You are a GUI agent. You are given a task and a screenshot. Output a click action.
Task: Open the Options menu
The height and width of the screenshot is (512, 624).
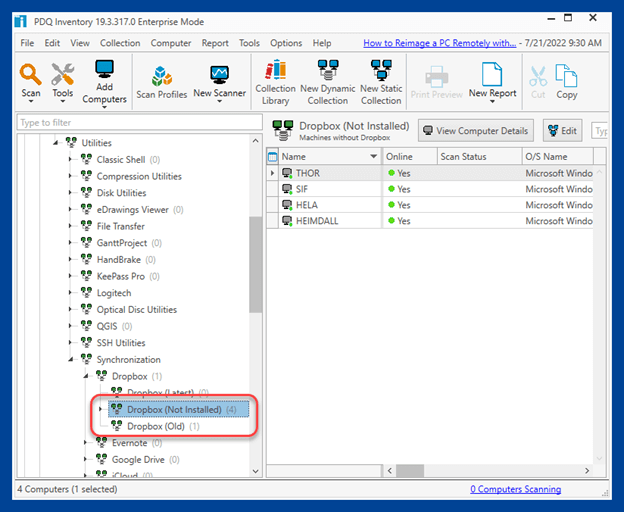(x=286, y=43)
